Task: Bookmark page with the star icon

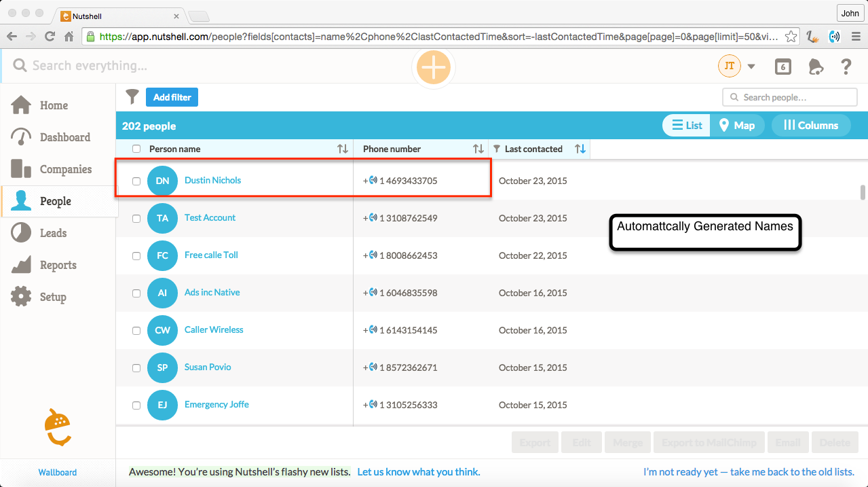Action: tap(791, 37)
